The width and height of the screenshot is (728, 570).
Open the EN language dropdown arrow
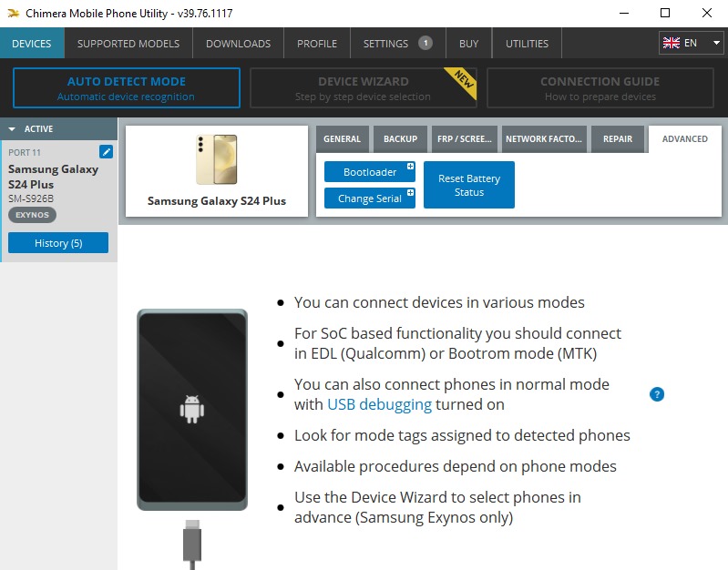tap(716, 43)
